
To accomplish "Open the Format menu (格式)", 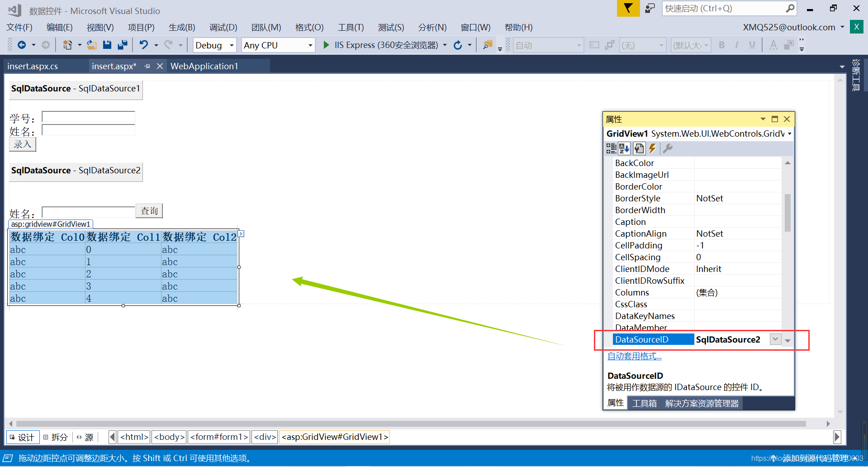I will (309, 27).
